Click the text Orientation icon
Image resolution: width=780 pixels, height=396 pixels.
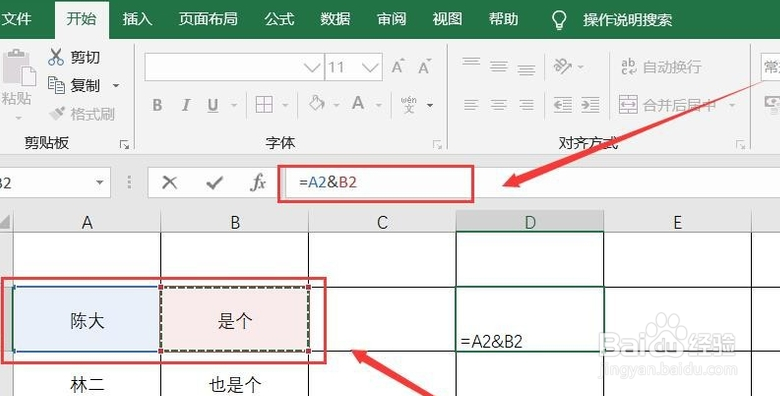click(x=563, y=66)
